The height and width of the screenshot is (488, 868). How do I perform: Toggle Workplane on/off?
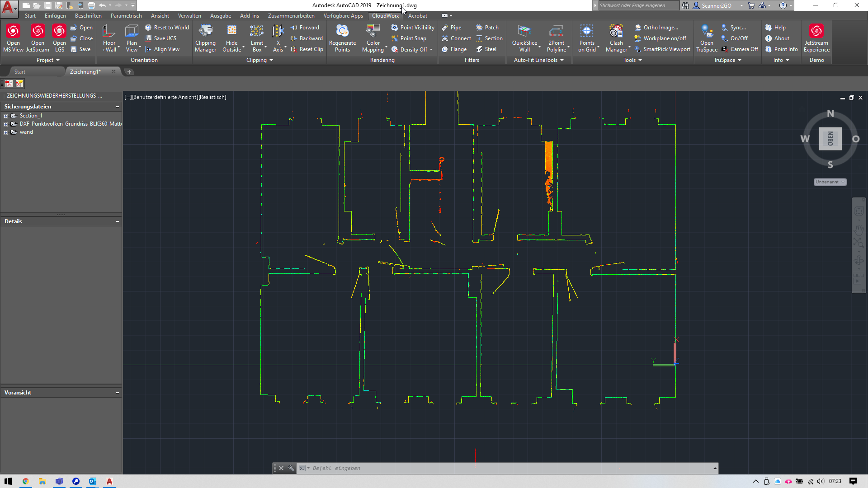tap(664, 38)
